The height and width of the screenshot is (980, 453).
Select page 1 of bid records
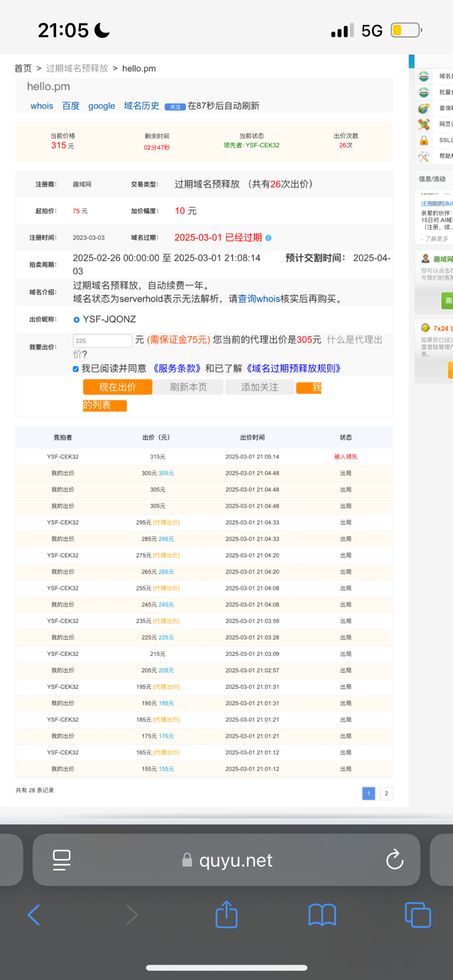click(368, 793)
